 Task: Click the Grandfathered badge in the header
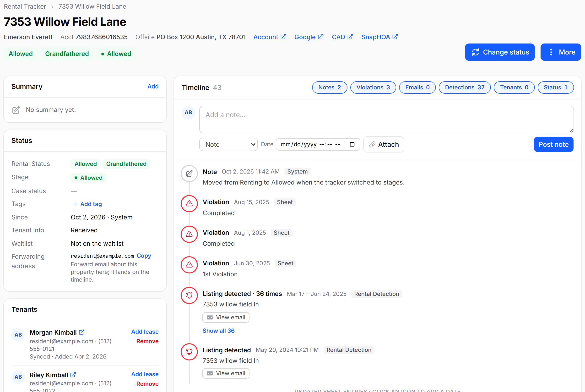click(x=67, y=54)
